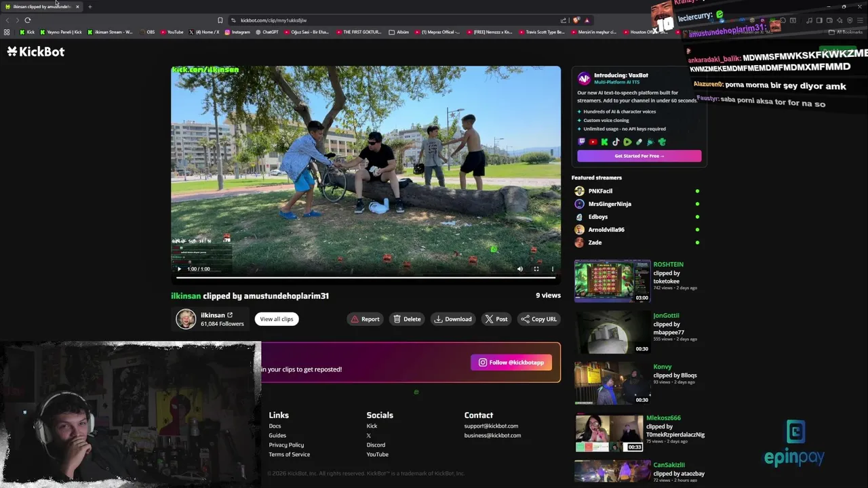
Task: Open the Kick bookmark
Action: tap(27, 32)
